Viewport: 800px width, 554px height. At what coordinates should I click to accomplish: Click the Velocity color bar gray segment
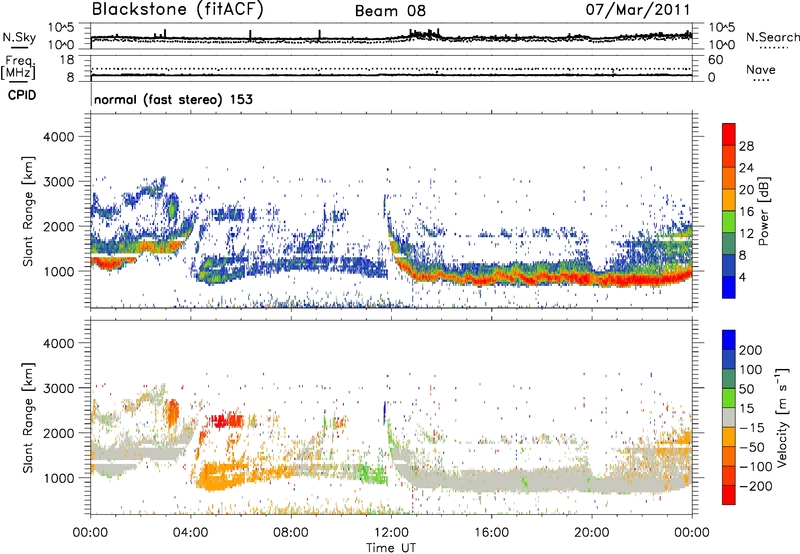[x=729, y=418]
